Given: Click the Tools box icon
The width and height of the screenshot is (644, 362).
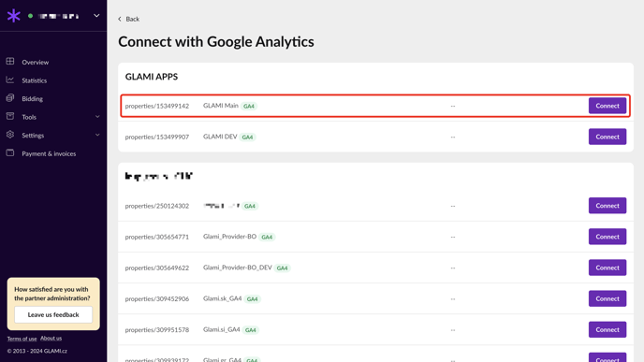Looking at the screenshot, I should [x=10, y=117].
